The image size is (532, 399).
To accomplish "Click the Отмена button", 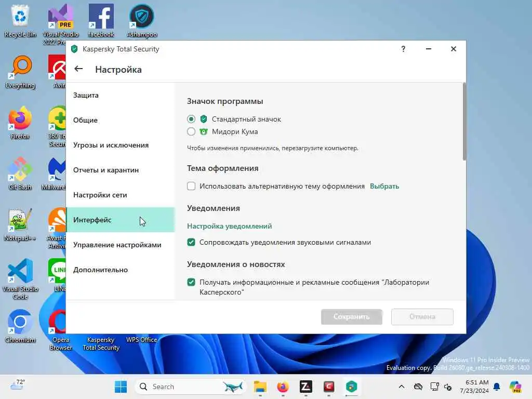I will 422,316.
